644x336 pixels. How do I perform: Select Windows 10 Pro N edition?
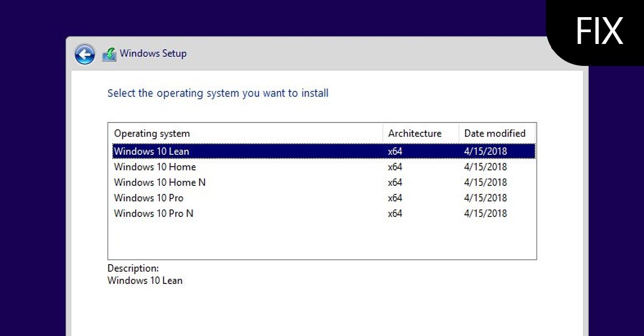click(x=153, y=213)
